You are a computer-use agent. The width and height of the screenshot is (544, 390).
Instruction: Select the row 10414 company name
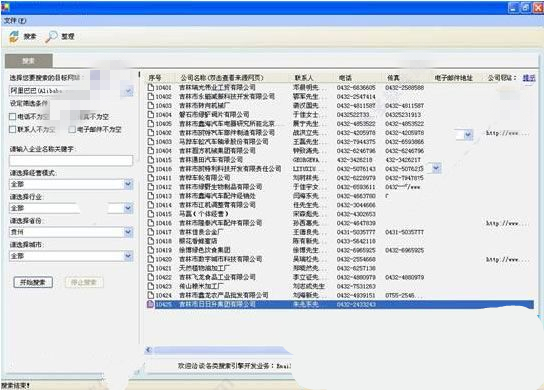(217, 205)
